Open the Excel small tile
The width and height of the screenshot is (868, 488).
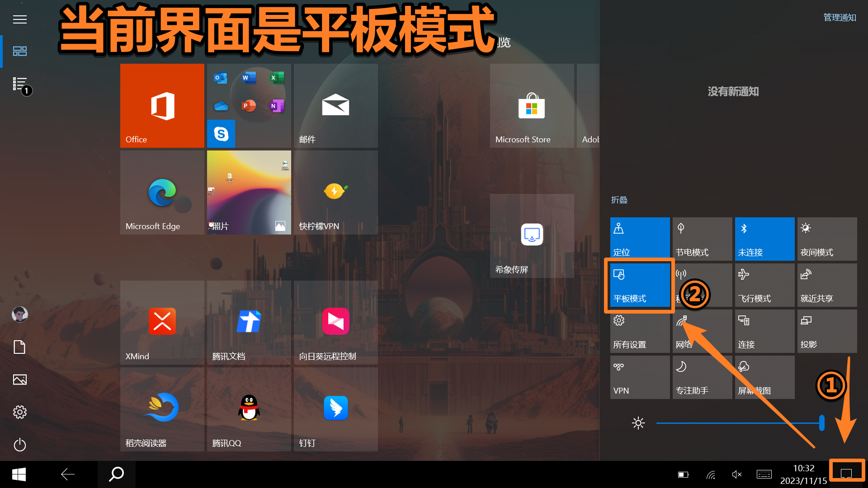point(277,78)
